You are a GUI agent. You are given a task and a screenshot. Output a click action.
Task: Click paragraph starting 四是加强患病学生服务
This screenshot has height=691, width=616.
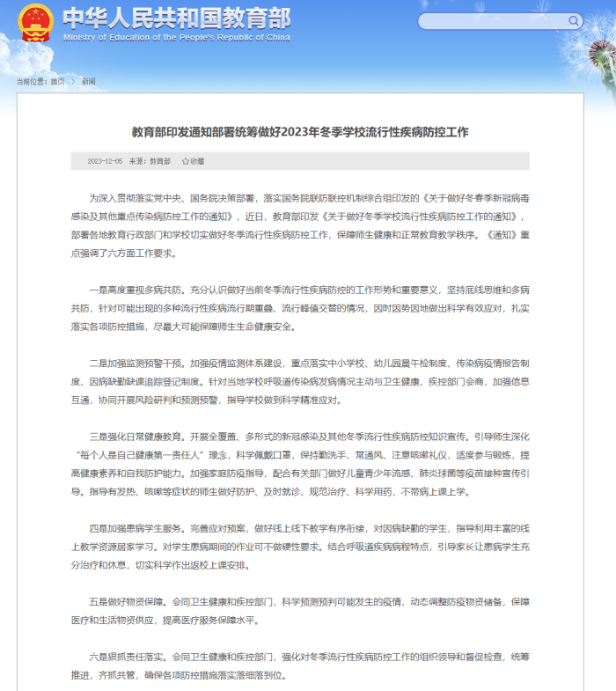click(x=300, y=547)
